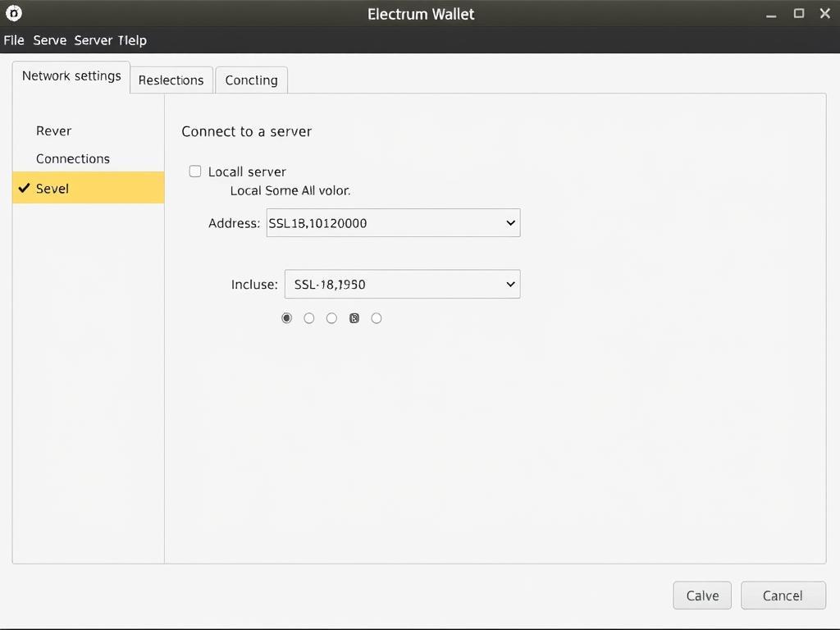Select the second radio button

[309, 318]
